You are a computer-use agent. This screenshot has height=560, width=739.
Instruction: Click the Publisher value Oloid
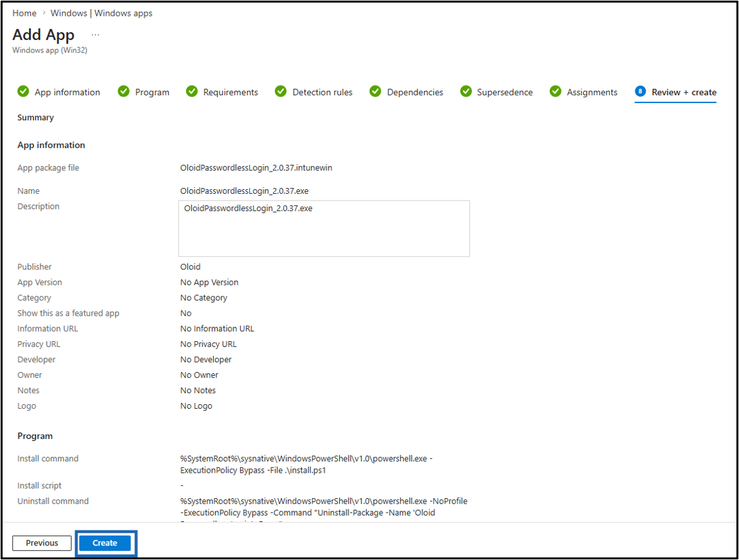click(191, 267)
